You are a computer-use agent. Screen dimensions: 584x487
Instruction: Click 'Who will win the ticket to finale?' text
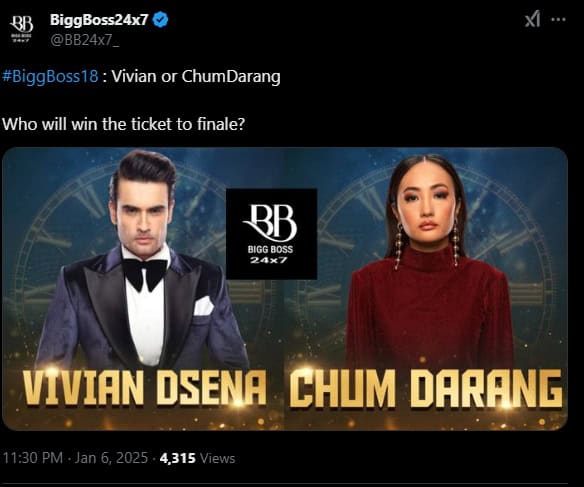pyautogui.click(x=124, y=124)
